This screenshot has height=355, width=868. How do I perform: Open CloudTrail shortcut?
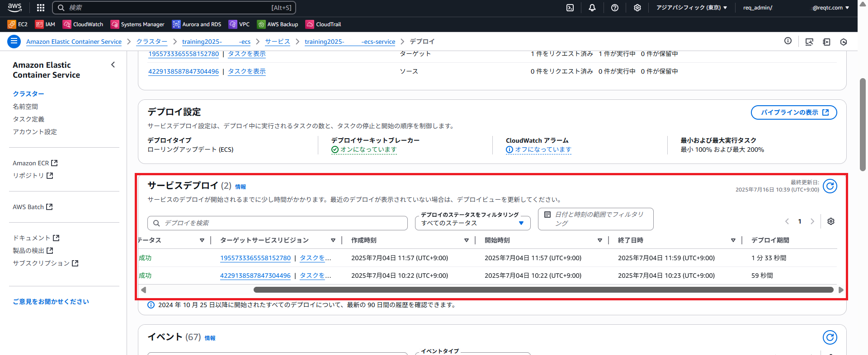point(323,24)
